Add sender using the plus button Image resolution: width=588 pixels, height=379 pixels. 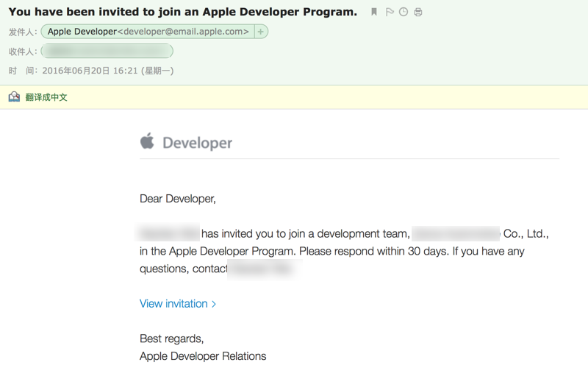261,32
